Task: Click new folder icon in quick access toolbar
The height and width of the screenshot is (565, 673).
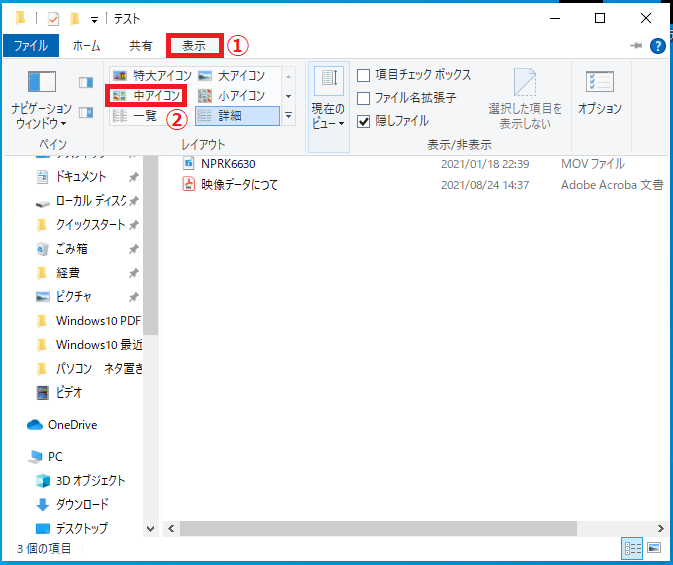Action: [75, 18]
